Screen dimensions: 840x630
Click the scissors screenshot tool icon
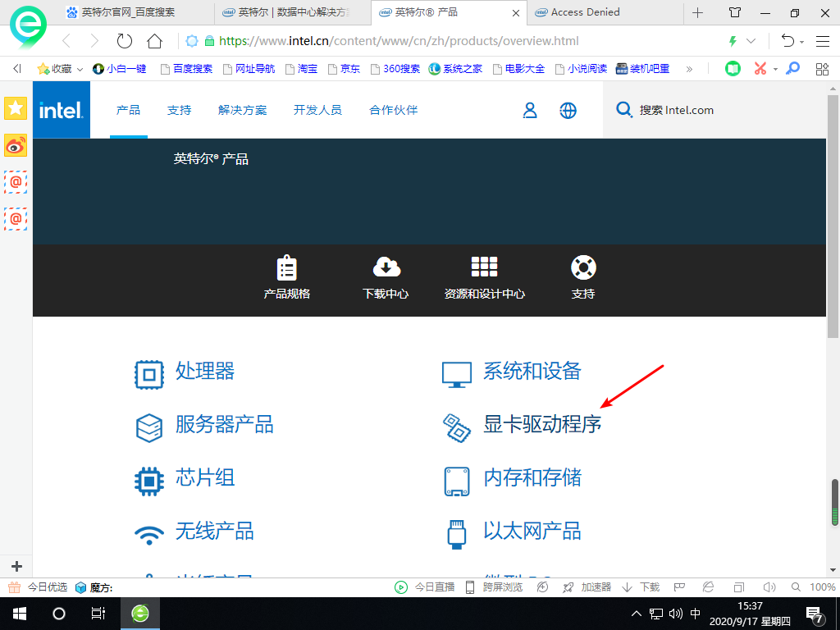[x=760, y=69]
